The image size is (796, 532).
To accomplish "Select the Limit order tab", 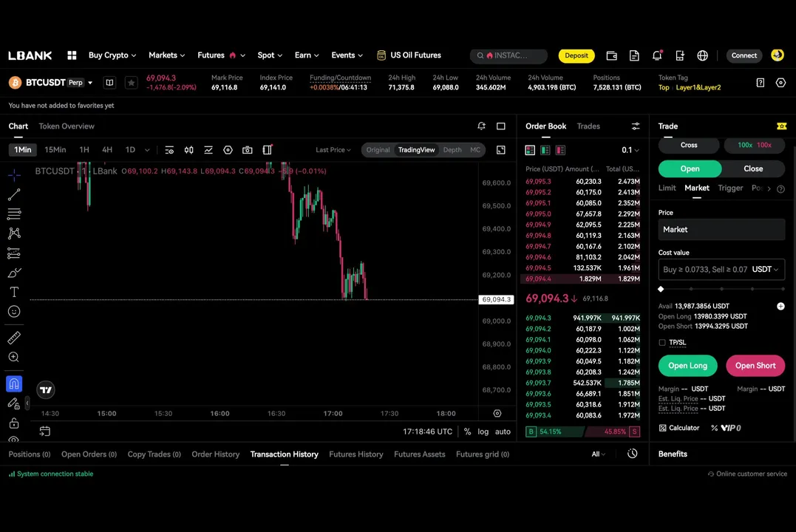I will click(x=667, y=188).
